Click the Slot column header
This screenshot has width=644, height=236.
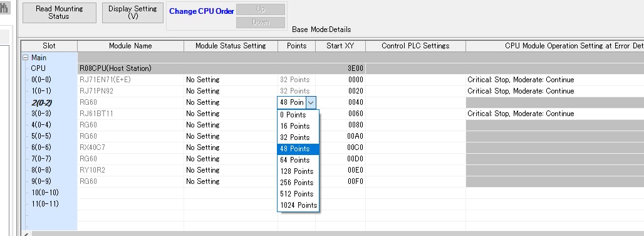click(49, 46)
